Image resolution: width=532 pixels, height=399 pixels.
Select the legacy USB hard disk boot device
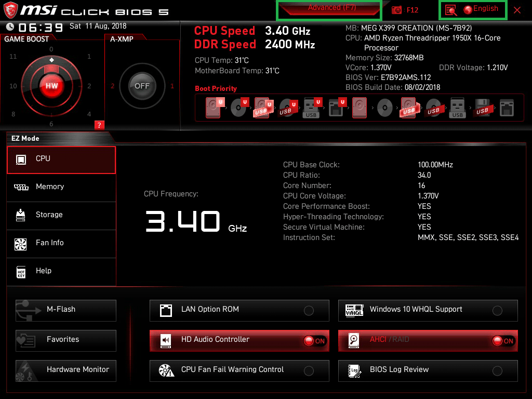tap(409, 108)
